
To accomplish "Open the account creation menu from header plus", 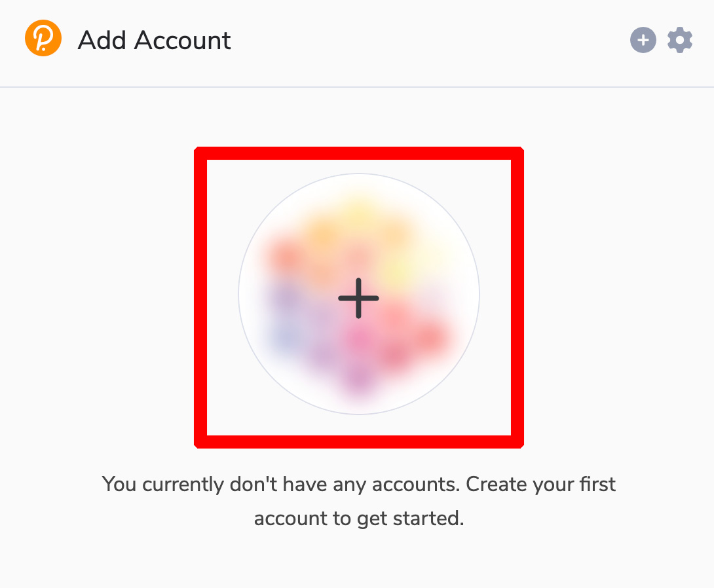I will coord(643,40).
